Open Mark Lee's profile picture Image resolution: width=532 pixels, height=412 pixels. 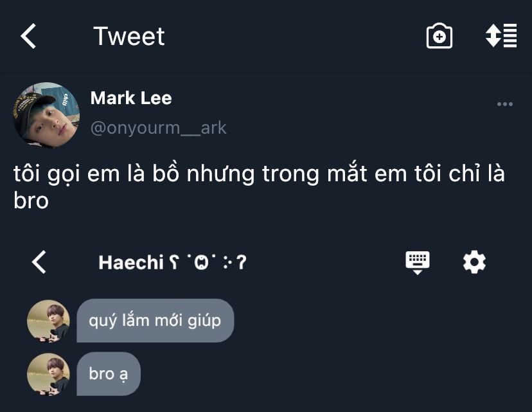pyautogui.click(x=46, y=116)
